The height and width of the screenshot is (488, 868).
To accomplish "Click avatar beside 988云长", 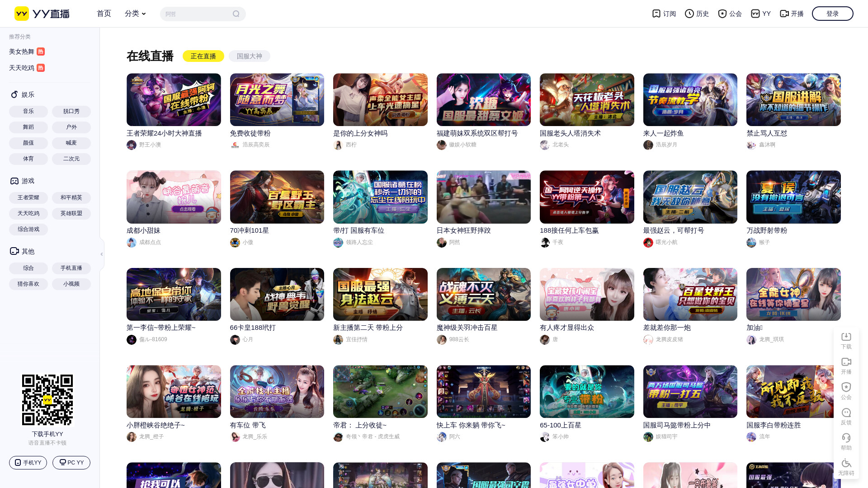I will pyautogui.click(x=442, y=340).
